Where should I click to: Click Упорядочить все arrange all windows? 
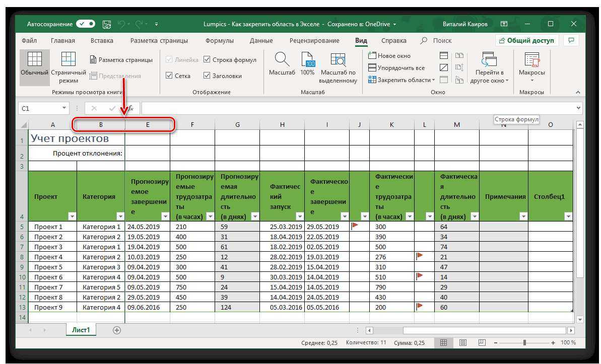point(396,68)
